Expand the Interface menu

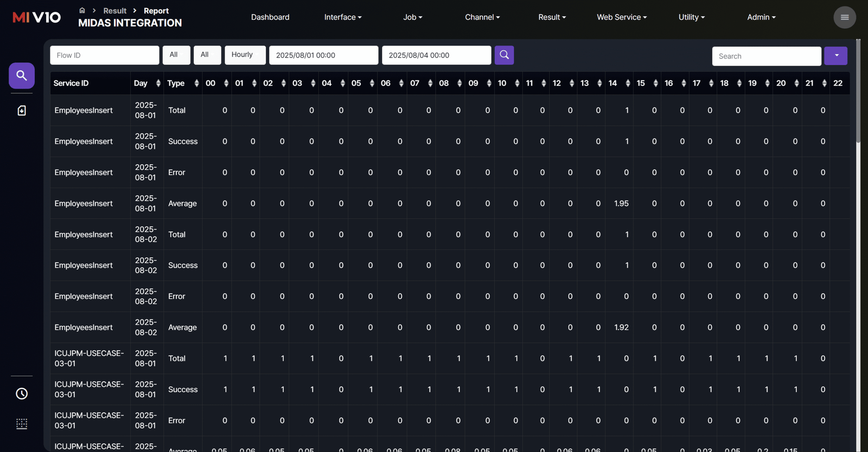pyautogui.click(x=342, y=17)
